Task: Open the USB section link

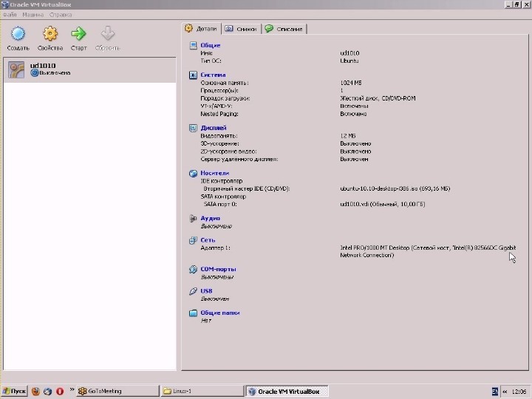Action: tap(206, 291)
